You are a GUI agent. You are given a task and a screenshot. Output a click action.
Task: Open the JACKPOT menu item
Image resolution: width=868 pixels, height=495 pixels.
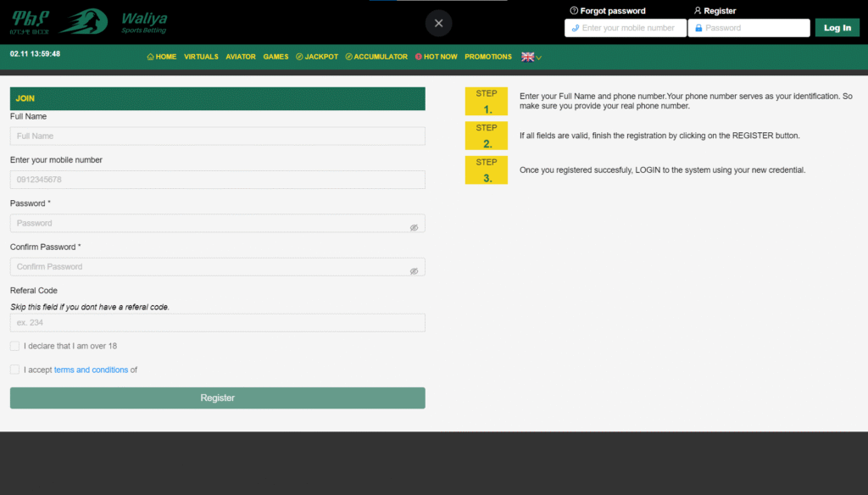click(317, 57)
